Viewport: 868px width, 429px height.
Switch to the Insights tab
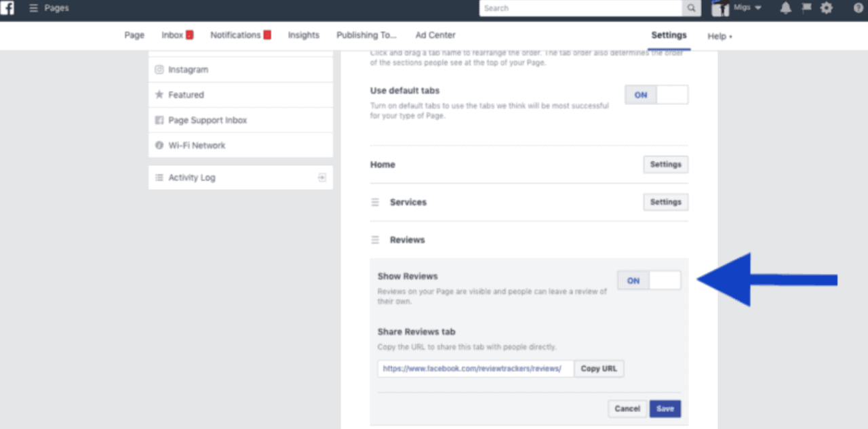pos(303,35)
